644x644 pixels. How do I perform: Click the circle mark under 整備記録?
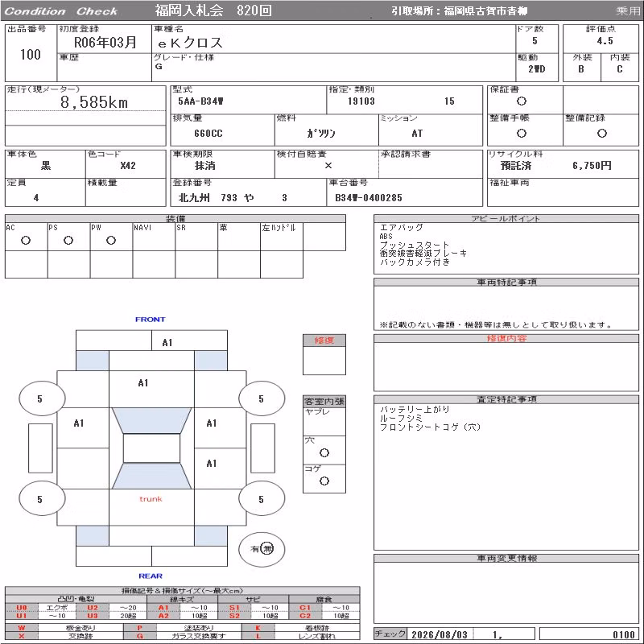(601, 133)
